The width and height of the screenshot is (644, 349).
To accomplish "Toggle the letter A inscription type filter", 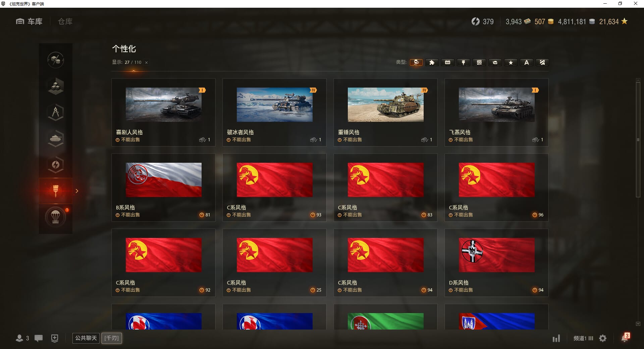I will tap(527, 62).
